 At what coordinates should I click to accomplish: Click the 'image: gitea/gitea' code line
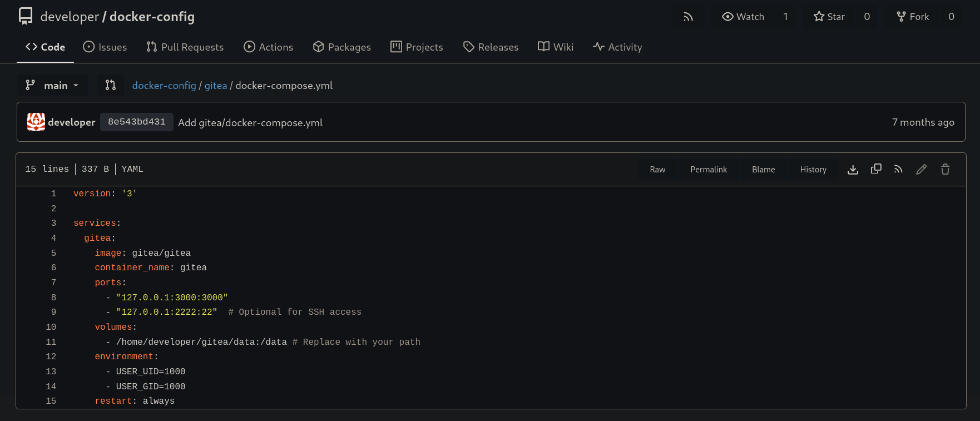[x=142, y=253]
